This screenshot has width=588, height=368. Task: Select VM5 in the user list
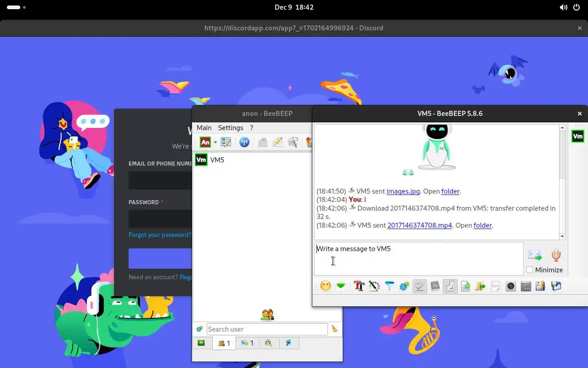(x=252, y=160)
